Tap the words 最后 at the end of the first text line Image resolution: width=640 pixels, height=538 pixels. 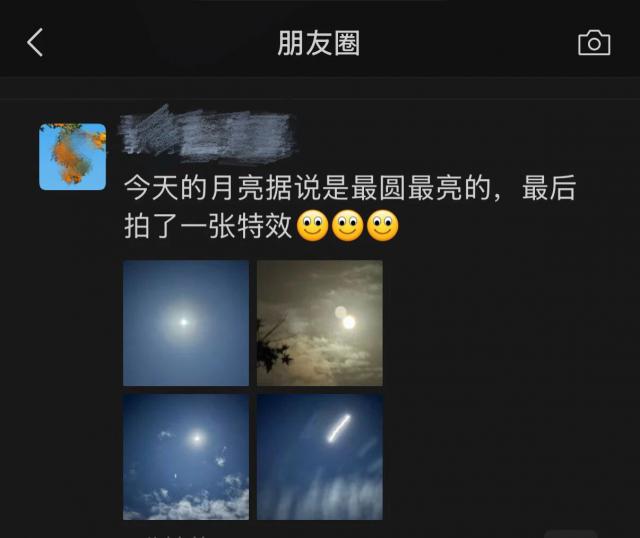549,188
